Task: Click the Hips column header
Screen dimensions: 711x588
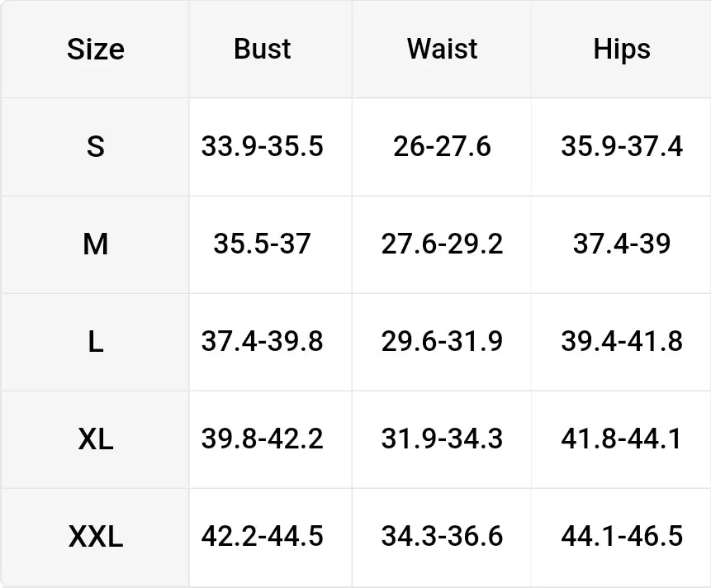Action: coord(622,50)
